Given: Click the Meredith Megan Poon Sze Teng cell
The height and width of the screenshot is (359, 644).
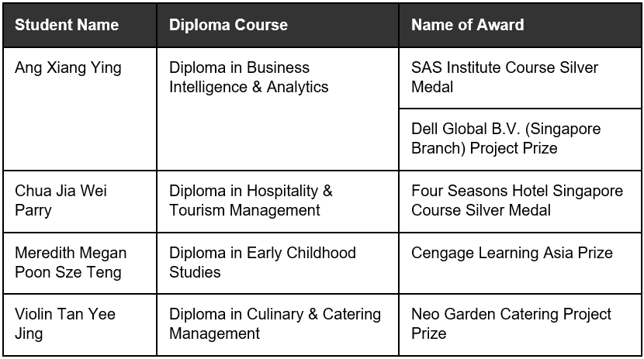Looking at the screenshot, I should coord(80,263).
